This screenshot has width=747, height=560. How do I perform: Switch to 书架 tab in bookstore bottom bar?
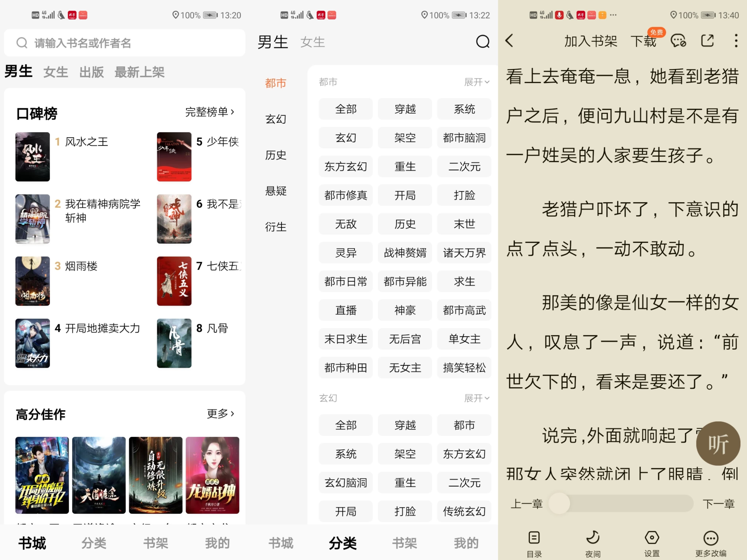pos(156,543)
